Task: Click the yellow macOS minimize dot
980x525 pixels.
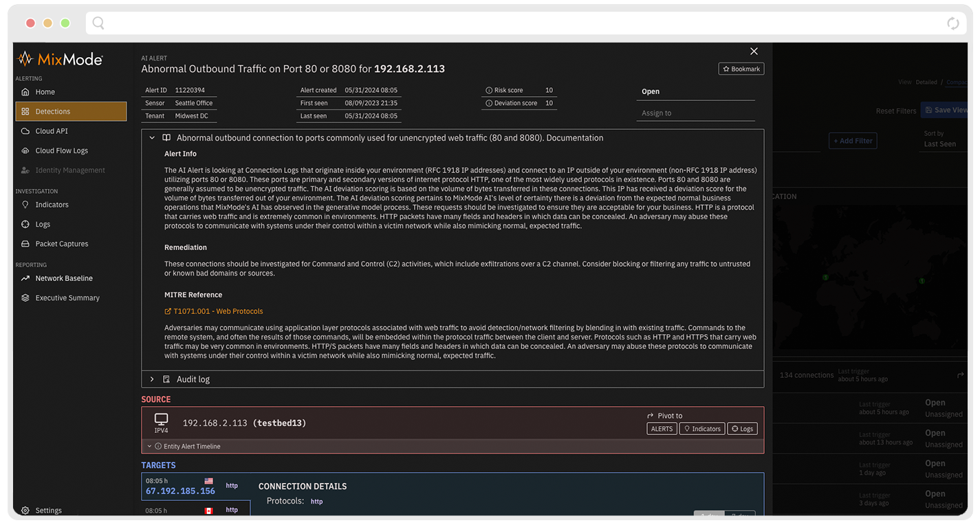Action: coord(47,23)
